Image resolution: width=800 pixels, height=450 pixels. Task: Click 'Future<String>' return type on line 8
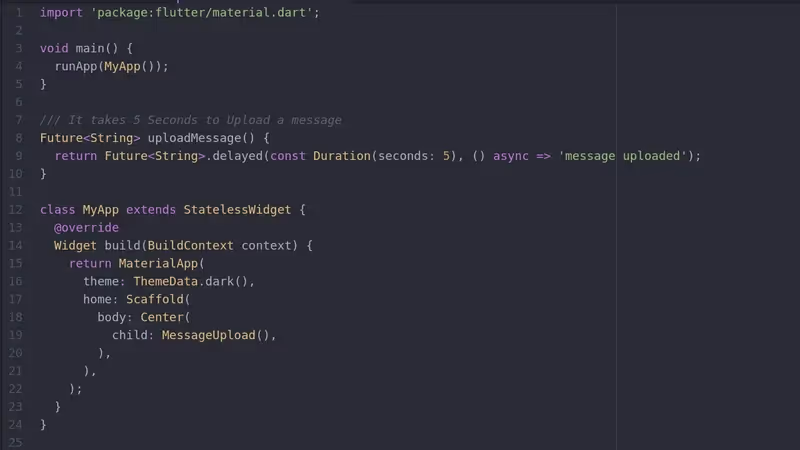coord(90,138)
